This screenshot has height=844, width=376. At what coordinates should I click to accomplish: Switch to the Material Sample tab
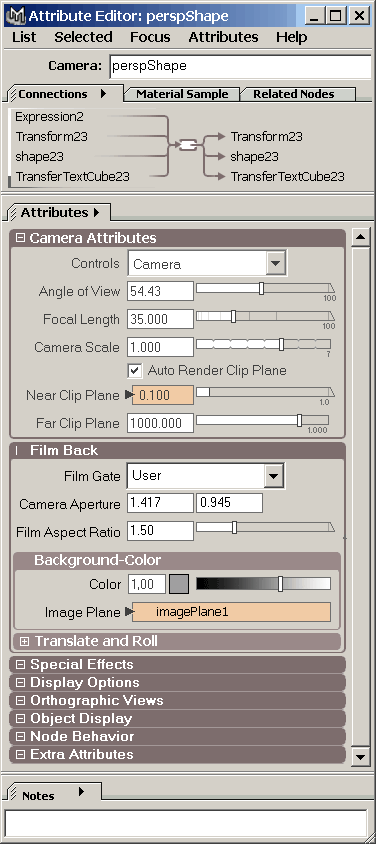pyautogui.click(x=182, y=94)
